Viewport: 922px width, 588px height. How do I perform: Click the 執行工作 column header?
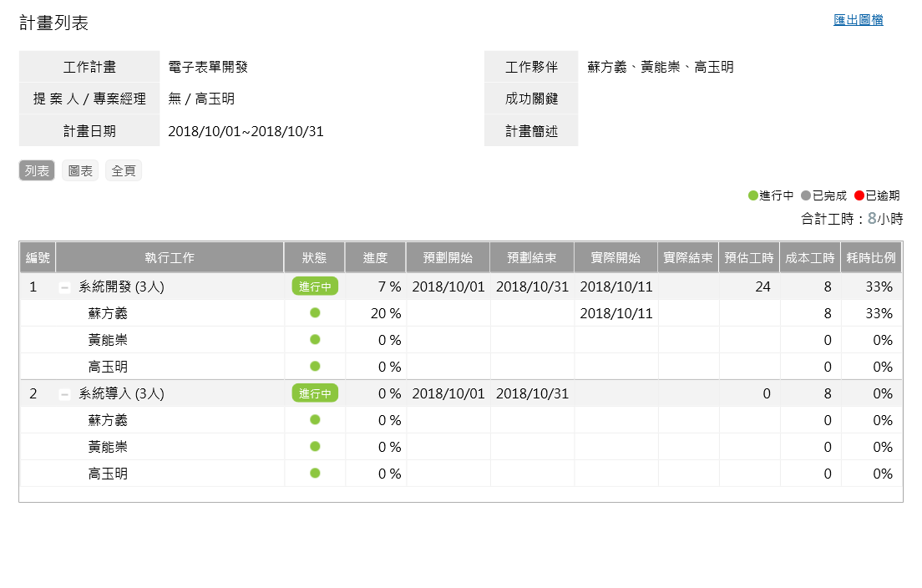tap(170, 258)
